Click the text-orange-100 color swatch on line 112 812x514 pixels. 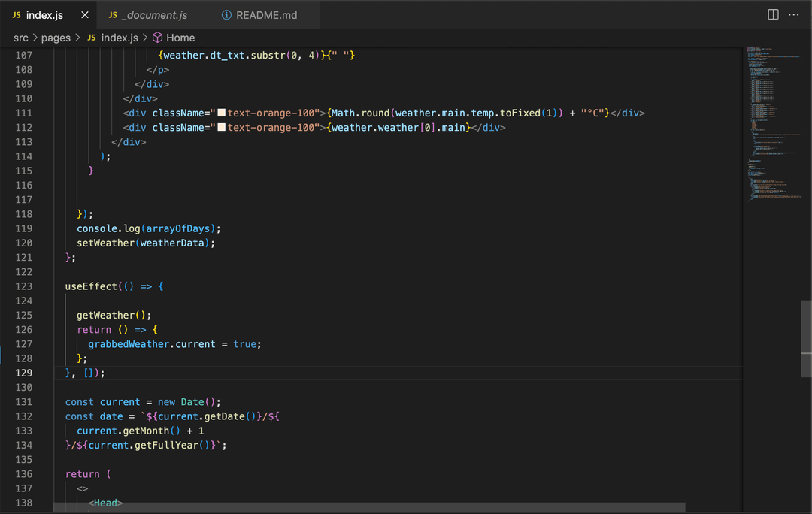222,128
